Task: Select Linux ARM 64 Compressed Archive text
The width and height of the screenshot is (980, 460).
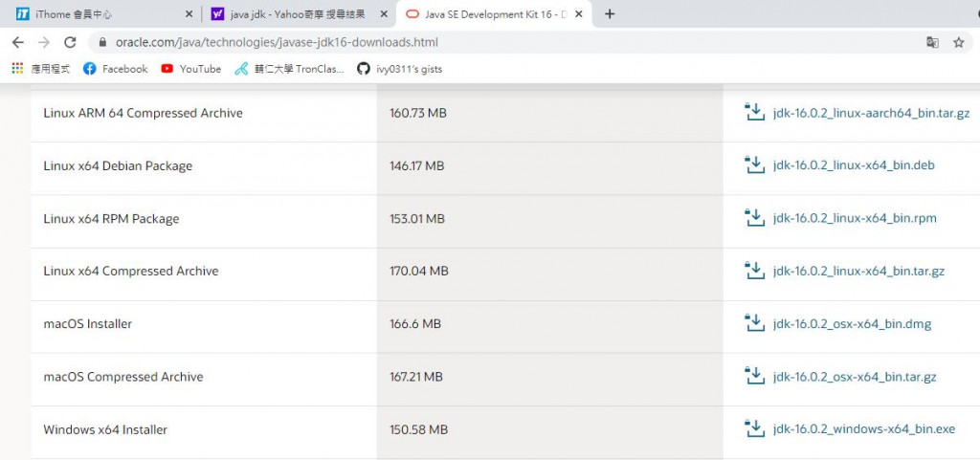Action: tap(144, 113)
